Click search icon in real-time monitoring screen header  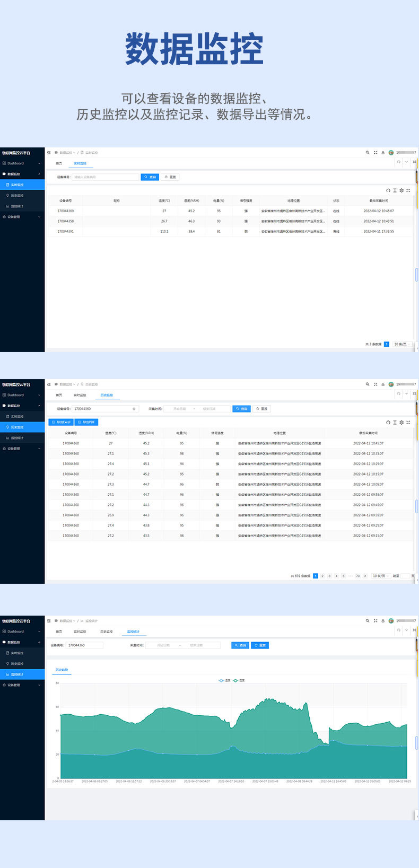coord(367,153)
